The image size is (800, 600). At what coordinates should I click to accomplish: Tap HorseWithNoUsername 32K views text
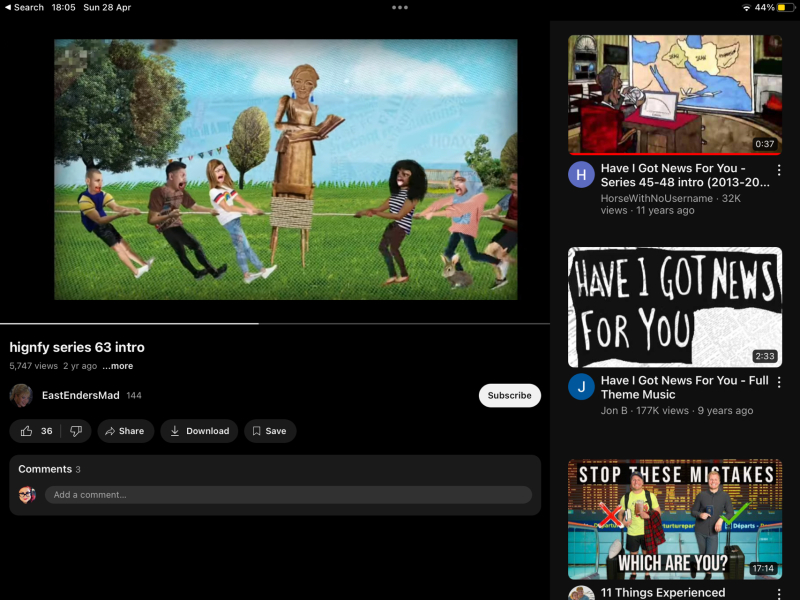point(670,204)
